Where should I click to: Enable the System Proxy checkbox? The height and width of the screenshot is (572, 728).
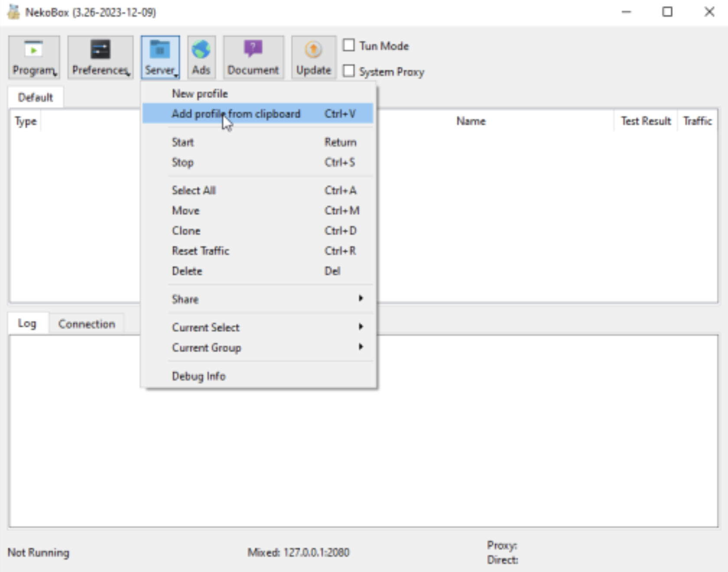[x=349, y=71]
